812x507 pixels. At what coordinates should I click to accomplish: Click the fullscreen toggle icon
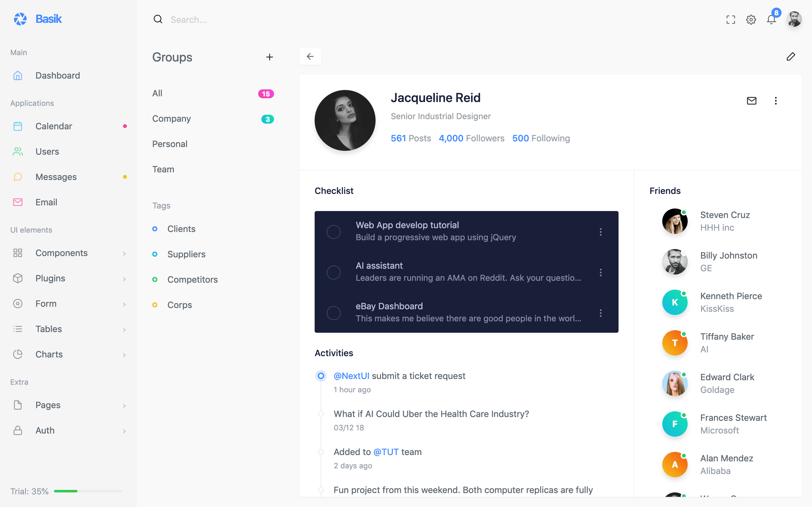point(730,19)
